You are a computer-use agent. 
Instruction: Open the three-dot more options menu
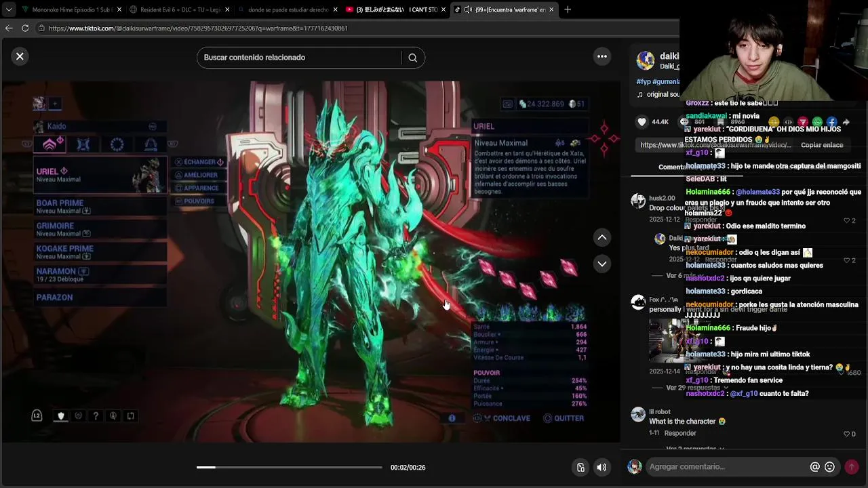(x=601, y=57)
